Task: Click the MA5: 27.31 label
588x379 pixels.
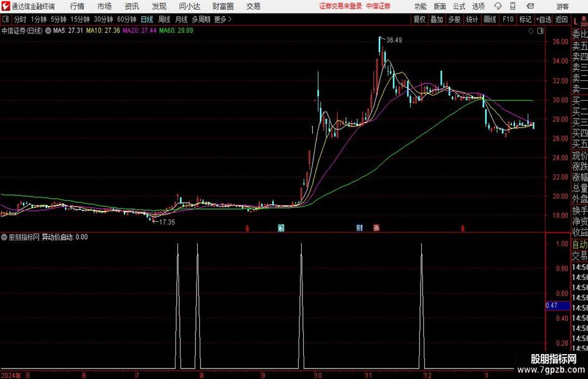Action: pyautogui.click(x=68, y=30)
